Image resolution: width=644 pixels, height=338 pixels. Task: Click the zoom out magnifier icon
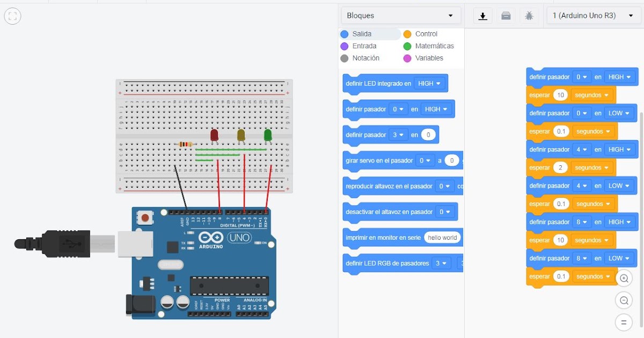(x=624, y=300)
